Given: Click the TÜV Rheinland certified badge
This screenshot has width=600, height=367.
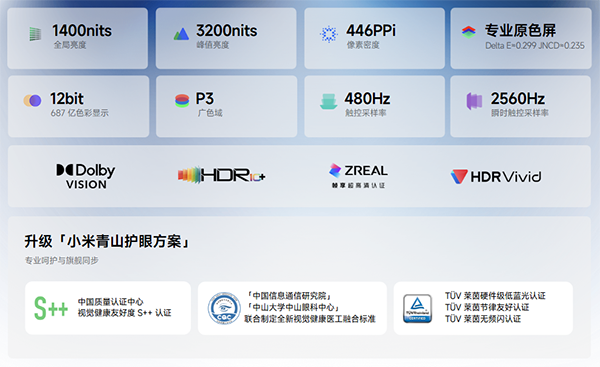Looking at the screenshot, I should (417, 308).
